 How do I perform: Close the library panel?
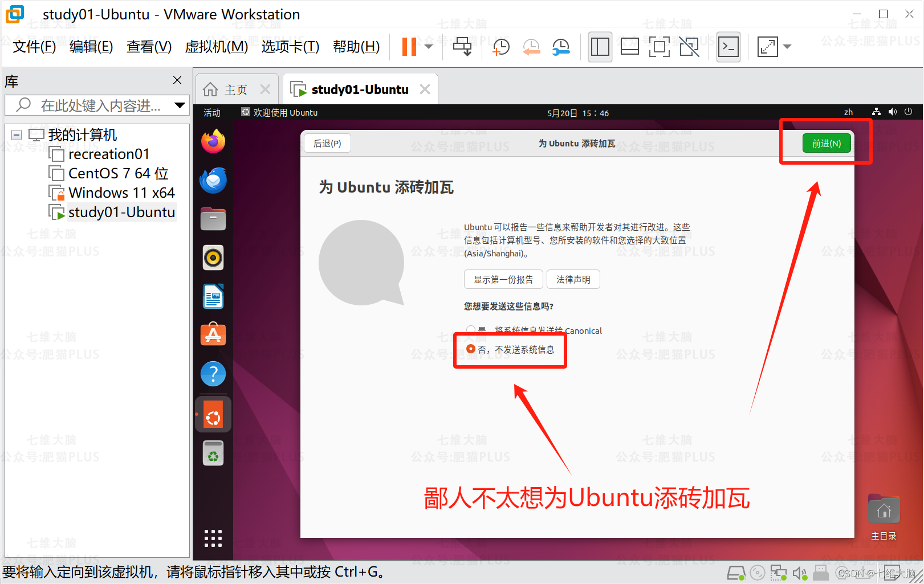point(177,80)
